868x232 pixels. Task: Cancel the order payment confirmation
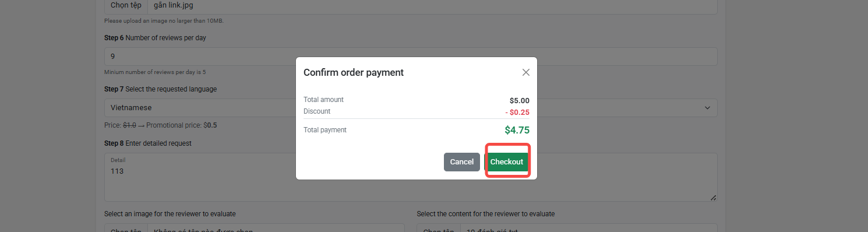[x=461, y=161]
